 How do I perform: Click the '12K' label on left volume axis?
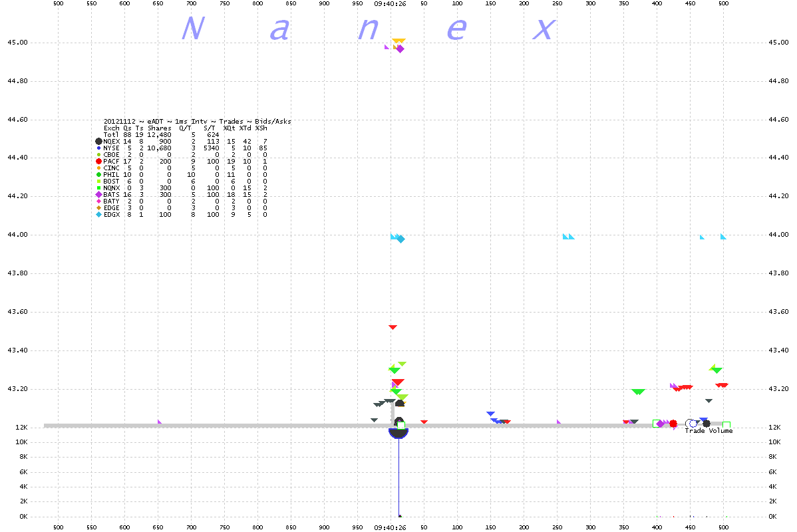pyautogui.click(x=21, y=428)
